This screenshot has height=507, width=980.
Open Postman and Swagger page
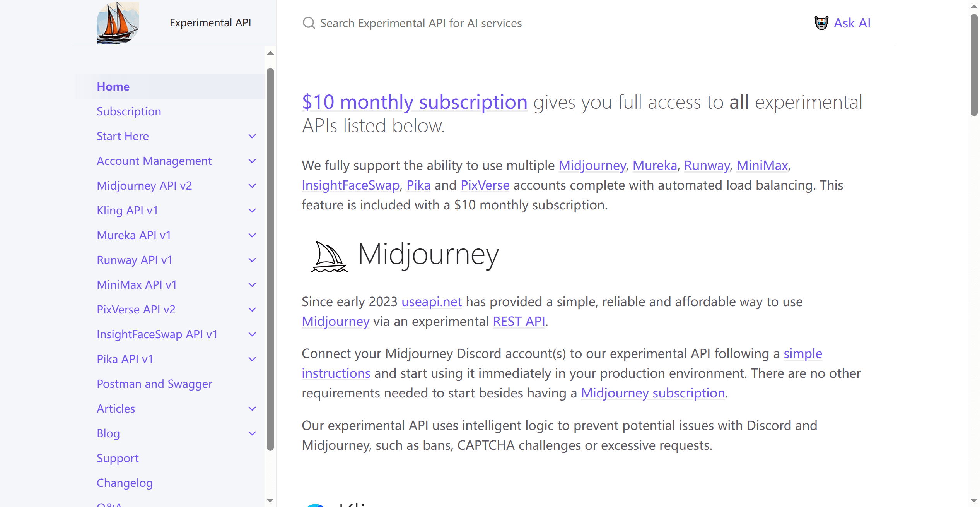pos(154,384)
